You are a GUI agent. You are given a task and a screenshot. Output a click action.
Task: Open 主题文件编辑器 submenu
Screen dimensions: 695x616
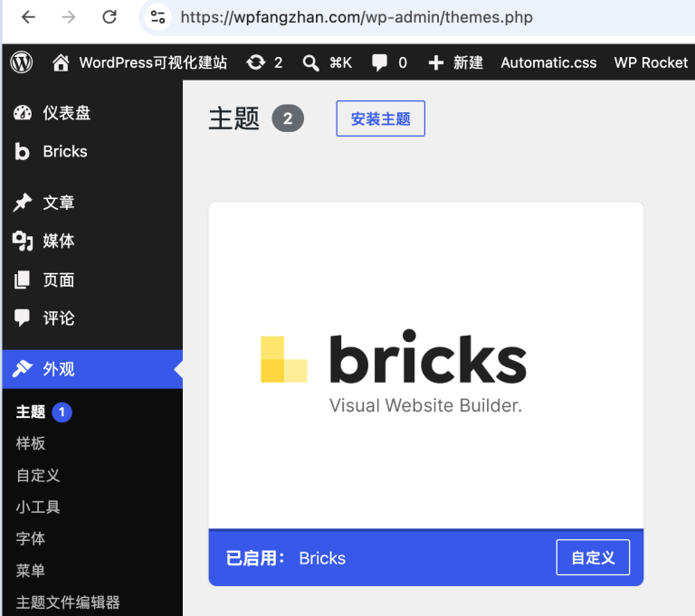coord(68,602)
